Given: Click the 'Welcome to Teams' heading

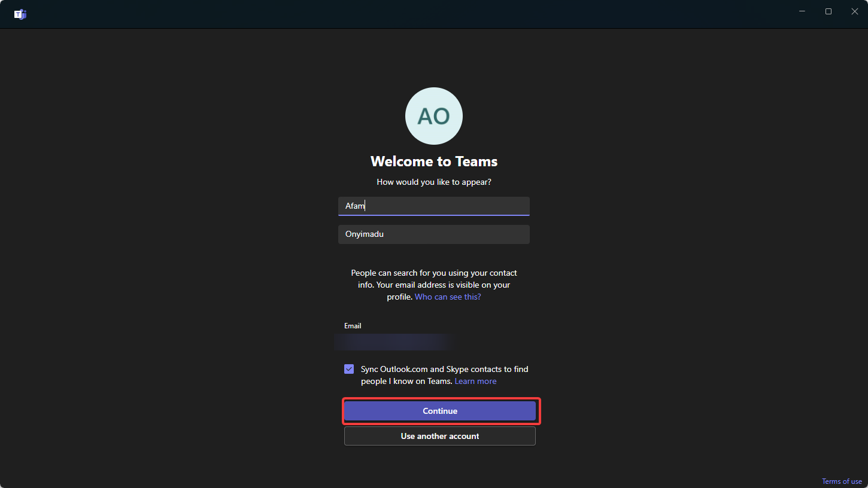Looking at the screenshot, I should [x=434, y=161].
